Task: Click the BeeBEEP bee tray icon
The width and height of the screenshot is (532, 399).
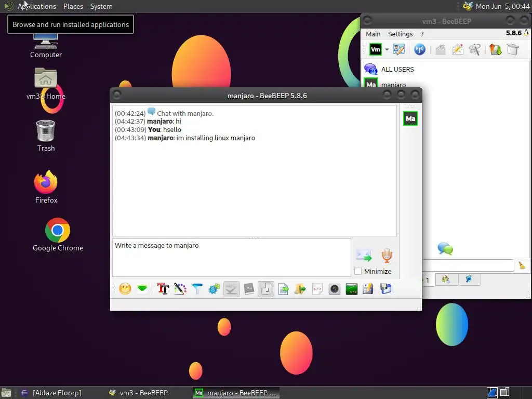Action: tap(468, 6)
